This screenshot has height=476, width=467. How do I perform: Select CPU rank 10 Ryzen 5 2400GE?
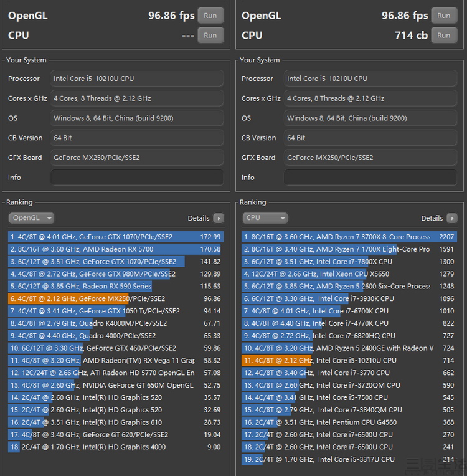coord(349,348)
